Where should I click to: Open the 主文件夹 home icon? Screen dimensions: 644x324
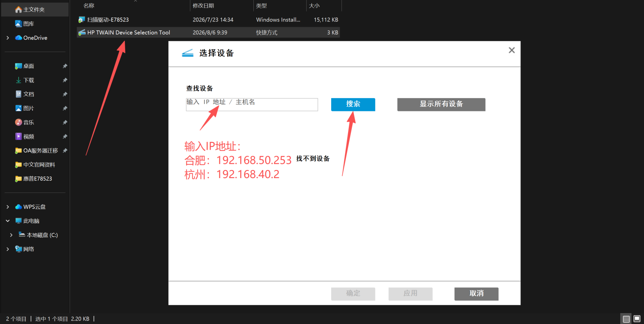[x=18, y=10]
